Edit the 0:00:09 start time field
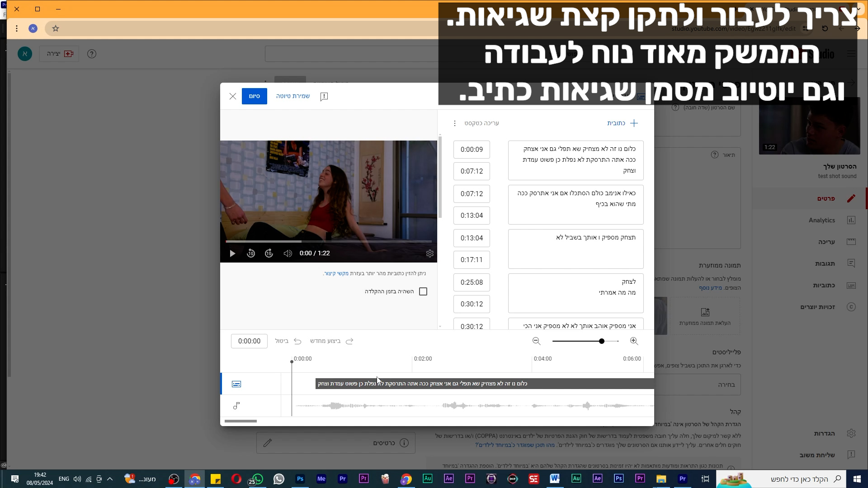 pos(472,150)
